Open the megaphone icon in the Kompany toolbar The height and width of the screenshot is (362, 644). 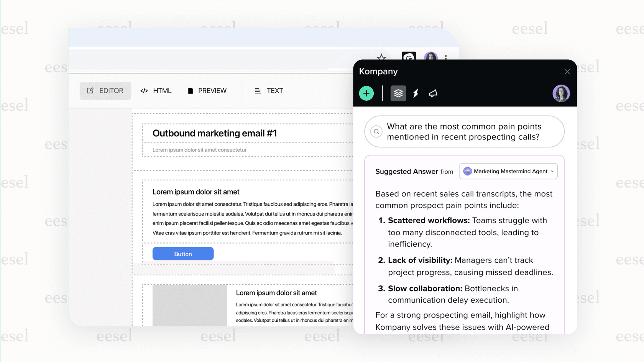click(x=433, y=93)
